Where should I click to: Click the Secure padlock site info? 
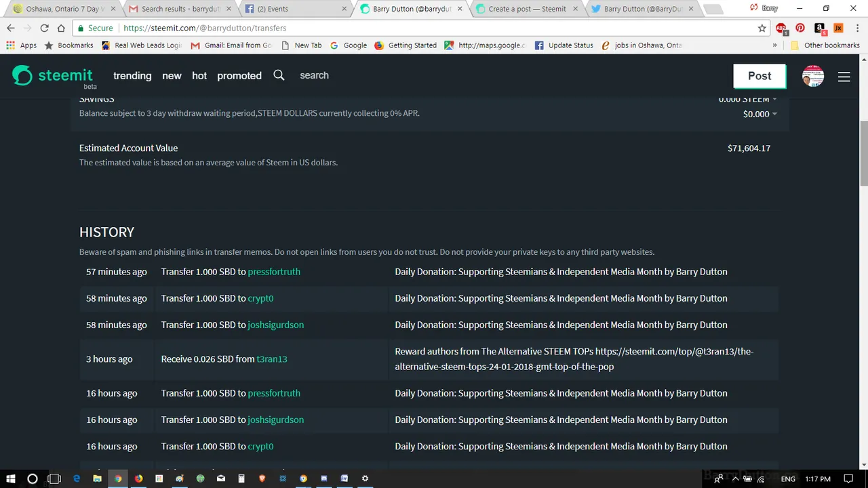(x=95, y=28)
